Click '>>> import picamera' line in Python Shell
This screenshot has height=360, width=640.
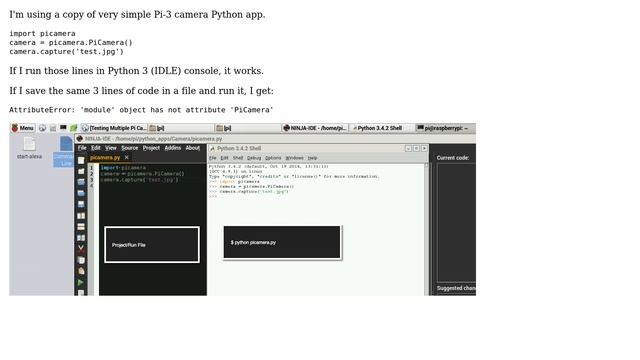(x=234, y=182)
